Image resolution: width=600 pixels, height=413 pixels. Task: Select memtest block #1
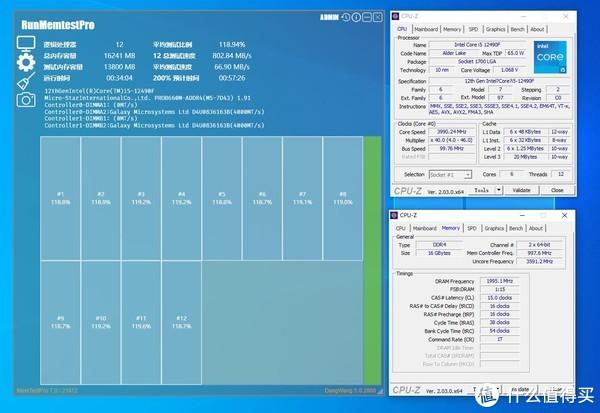coord(60,198)
